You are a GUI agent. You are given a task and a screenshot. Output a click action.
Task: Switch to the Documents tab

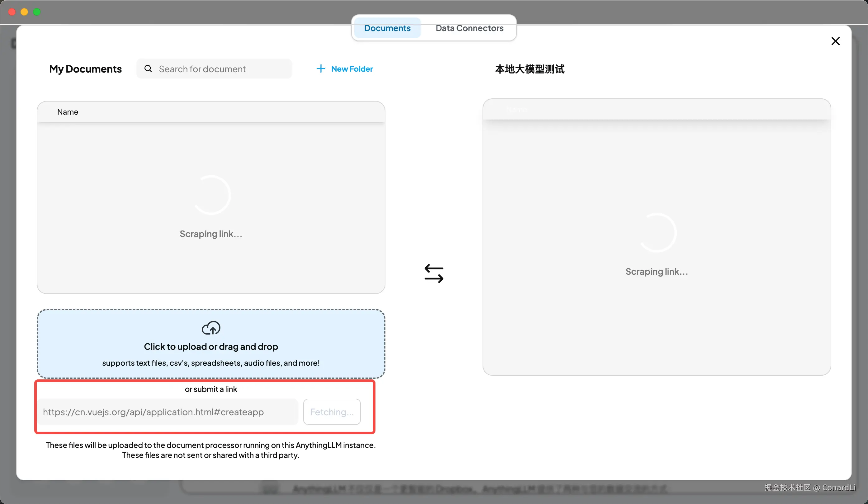click(387, 28)
